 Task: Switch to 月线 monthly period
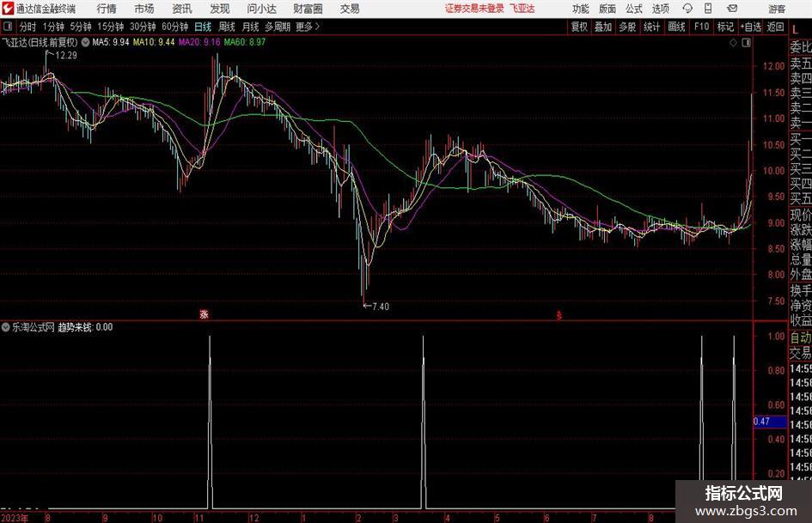(251, 27)
